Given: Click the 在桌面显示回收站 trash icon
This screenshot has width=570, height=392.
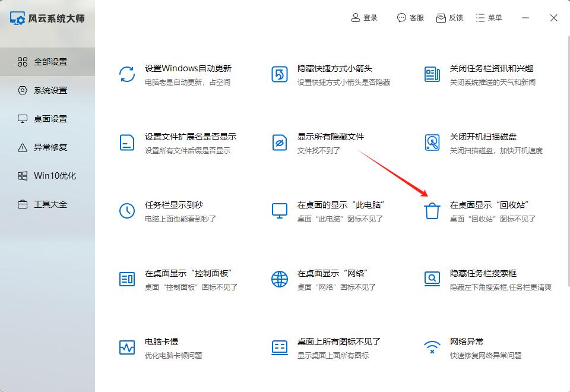Looking at the screenshot, I should coord(432,211).
